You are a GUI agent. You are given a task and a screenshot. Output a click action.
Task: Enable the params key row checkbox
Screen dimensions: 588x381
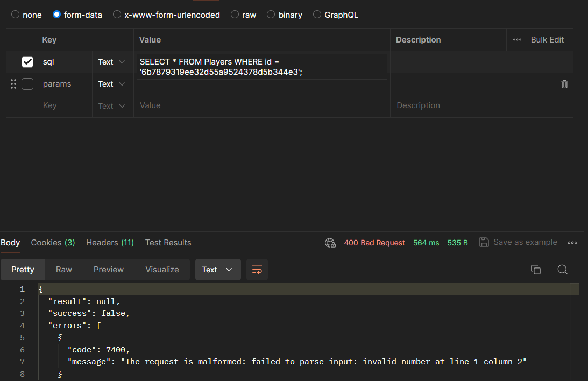point(27,84)
